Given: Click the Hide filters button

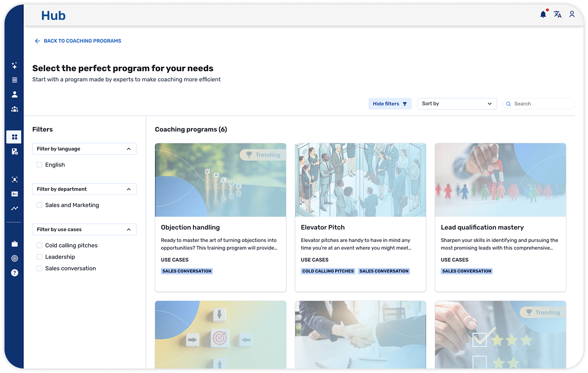Looking at the screenshot, I should tap(390, 104).
